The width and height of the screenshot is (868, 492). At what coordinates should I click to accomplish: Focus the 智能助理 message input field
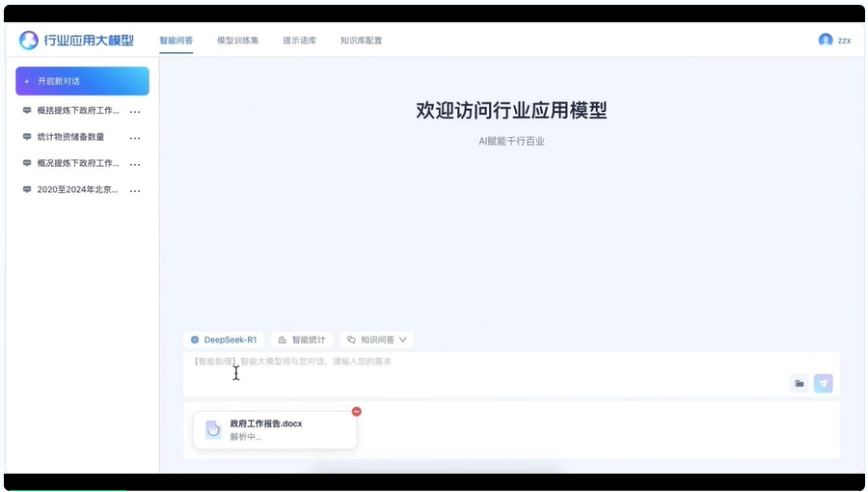point(482,372)
